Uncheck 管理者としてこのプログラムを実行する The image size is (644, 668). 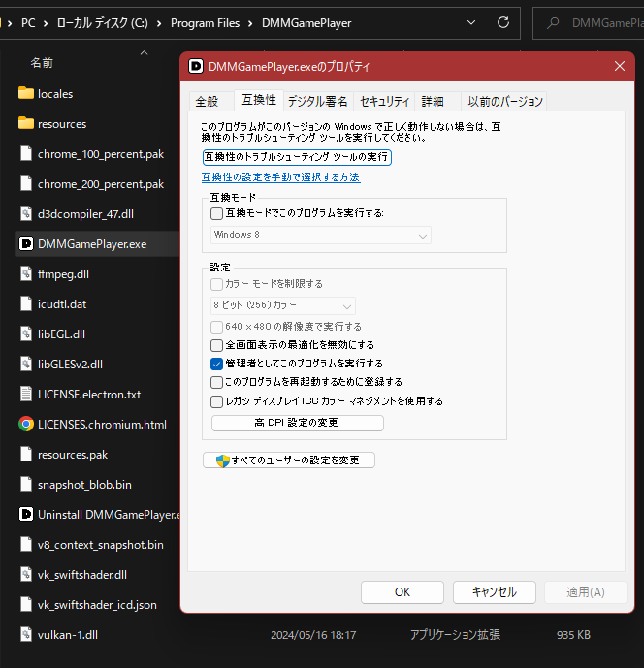[216, 364]
